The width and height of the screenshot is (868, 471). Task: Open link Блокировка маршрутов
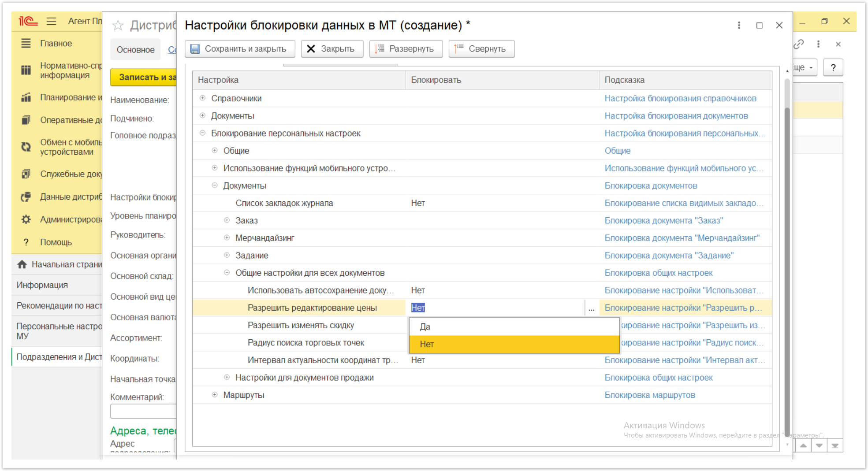pos(650,395)
